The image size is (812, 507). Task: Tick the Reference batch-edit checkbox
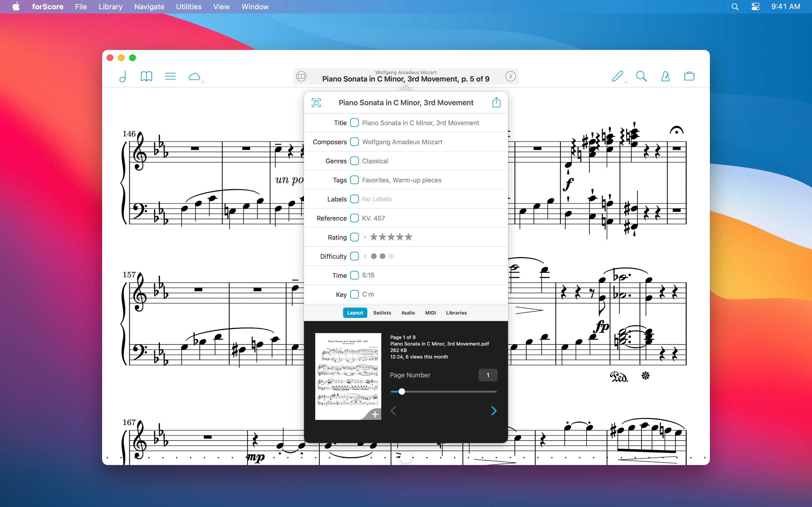354,218
